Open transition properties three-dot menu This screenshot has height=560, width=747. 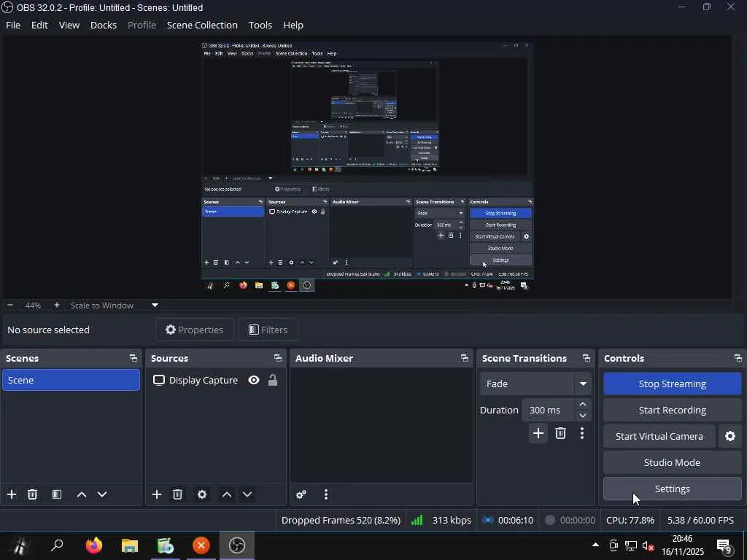[582, 433]
